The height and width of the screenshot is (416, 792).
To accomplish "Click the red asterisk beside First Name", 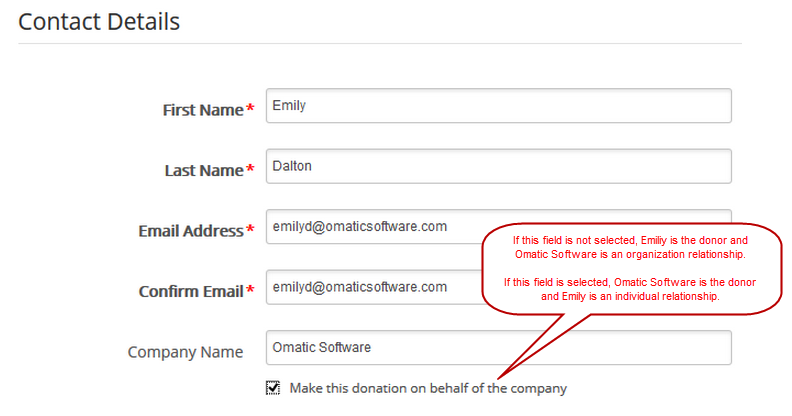I will 250,109.
